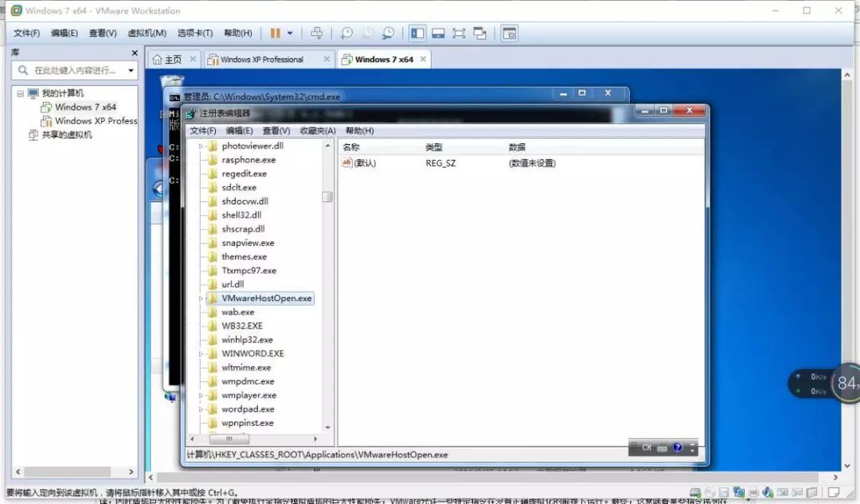Open the 编辑(E) menu in VMware
860x504 pixels.
tap(64, 33)
